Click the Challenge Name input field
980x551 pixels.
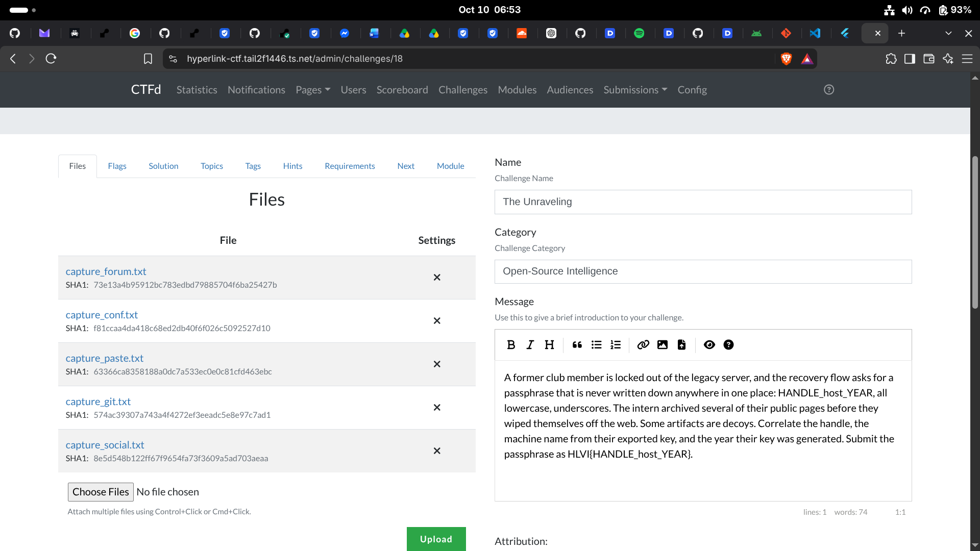703,202
